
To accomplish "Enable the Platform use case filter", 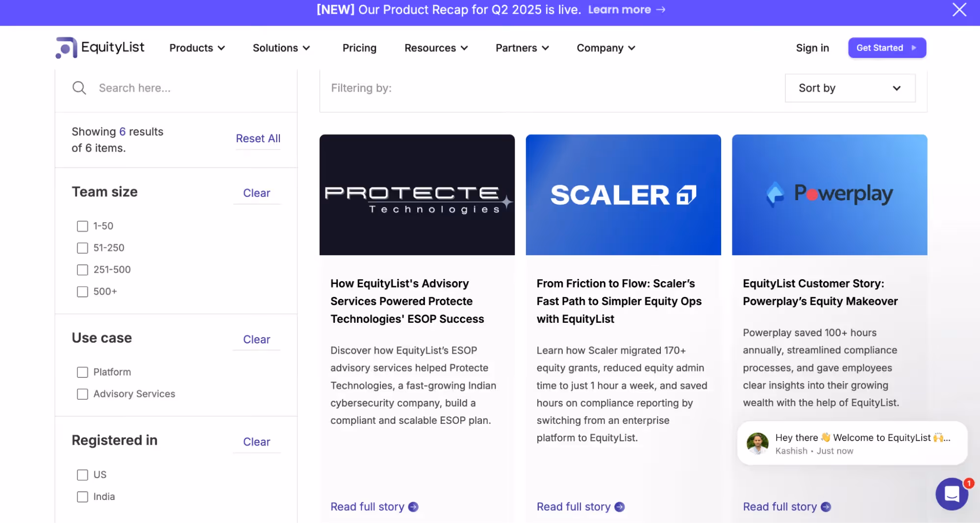I will click(x=82, y=372).
